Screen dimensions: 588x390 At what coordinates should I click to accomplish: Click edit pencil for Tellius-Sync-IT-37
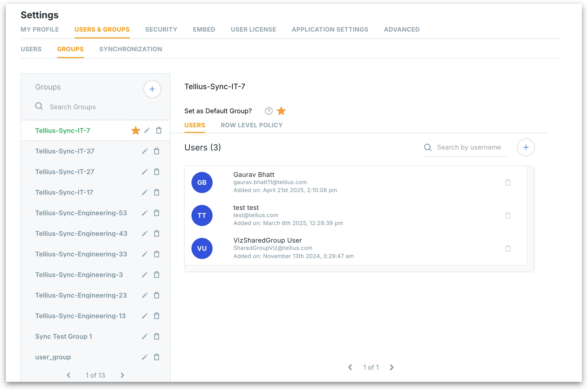(x=145, y=151)
